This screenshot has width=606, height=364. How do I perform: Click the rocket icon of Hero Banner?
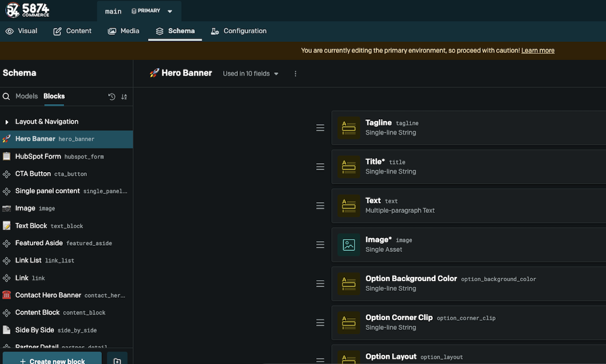click(x=7, y=139)
